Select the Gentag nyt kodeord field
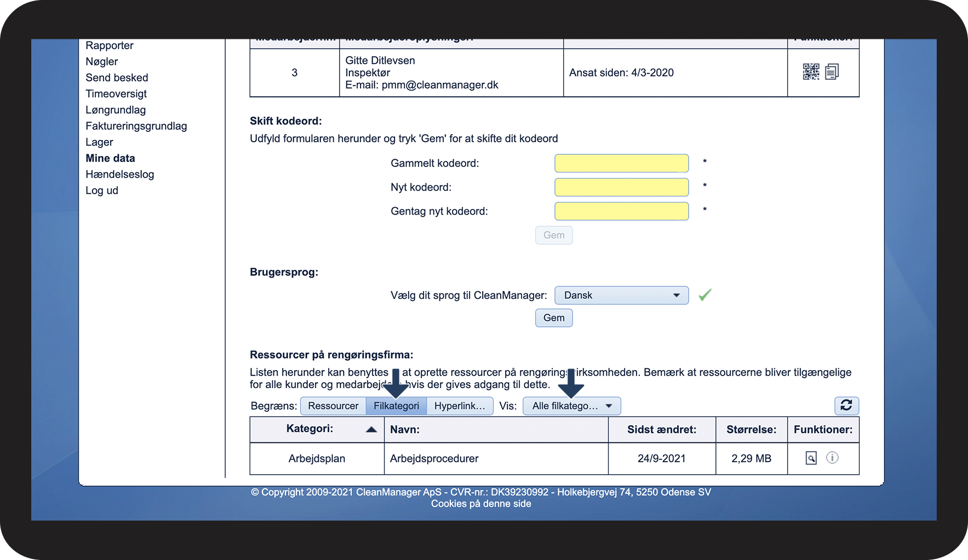 click(622, 211)
